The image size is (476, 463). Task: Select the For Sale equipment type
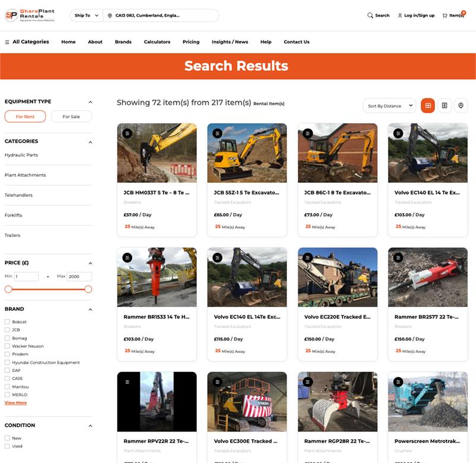coord(71,117)
